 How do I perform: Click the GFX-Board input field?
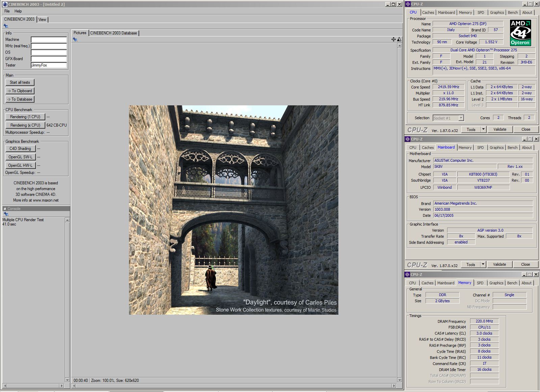(x=49, y=59)
